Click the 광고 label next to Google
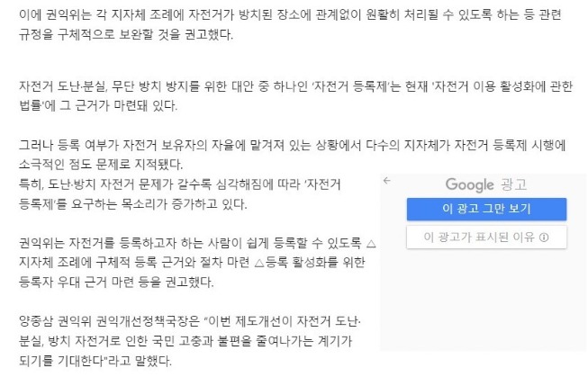The width and height of the screenshot is (588, 386). [514, 184]
